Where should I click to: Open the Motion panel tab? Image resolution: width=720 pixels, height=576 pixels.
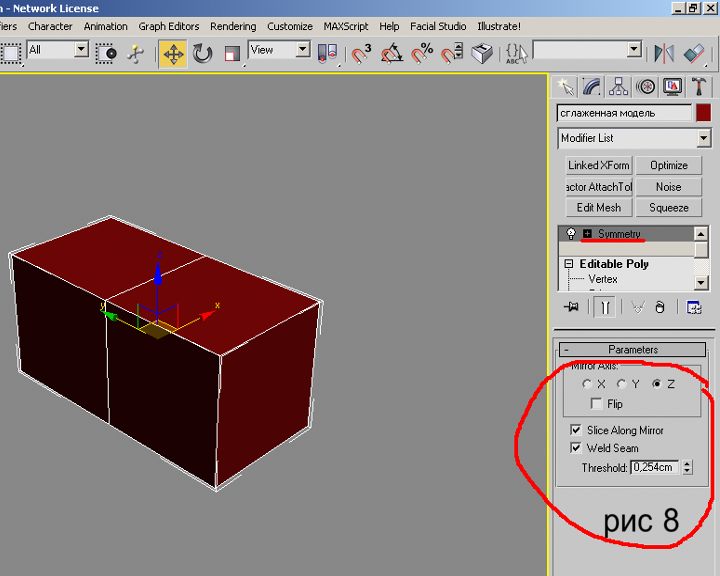pyautogui.click(x=646, y=88)
